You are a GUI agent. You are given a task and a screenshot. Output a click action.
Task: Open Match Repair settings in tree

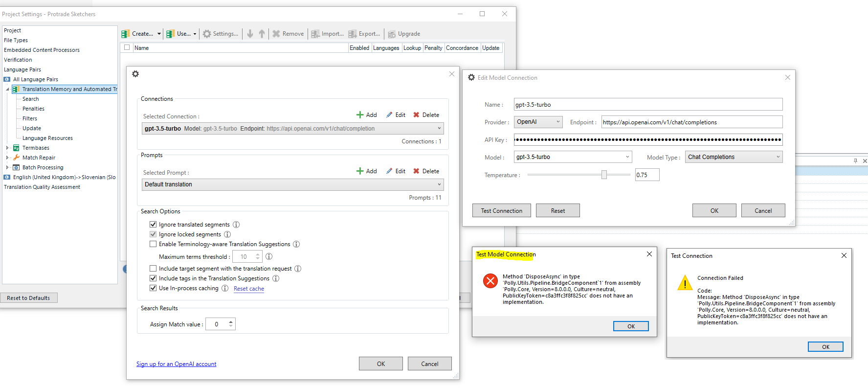[x=39, y=158]
